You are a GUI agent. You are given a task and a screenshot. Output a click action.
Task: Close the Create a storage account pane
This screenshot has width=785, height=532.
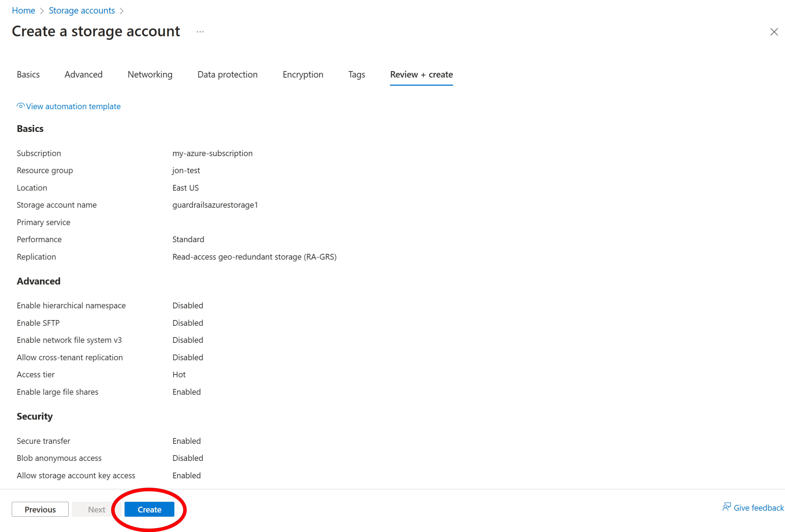[774, 32]
